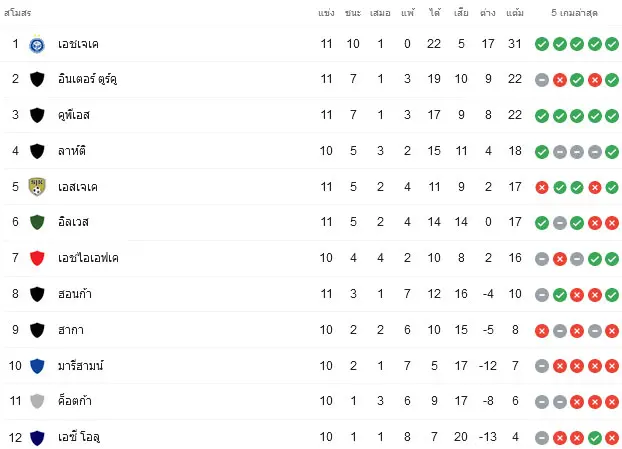
Task: Click the สโมสร club column header
Action: 17,13
